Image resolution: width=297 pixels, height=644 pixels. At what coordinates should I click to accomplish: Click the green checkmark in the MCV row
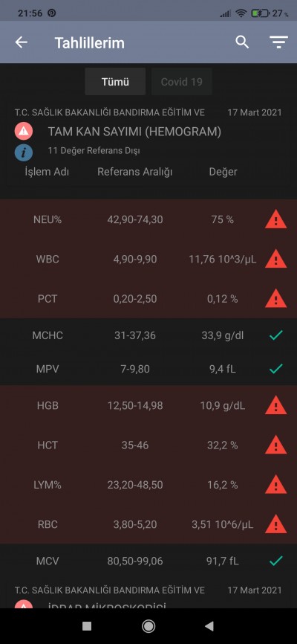pos(276,561)
